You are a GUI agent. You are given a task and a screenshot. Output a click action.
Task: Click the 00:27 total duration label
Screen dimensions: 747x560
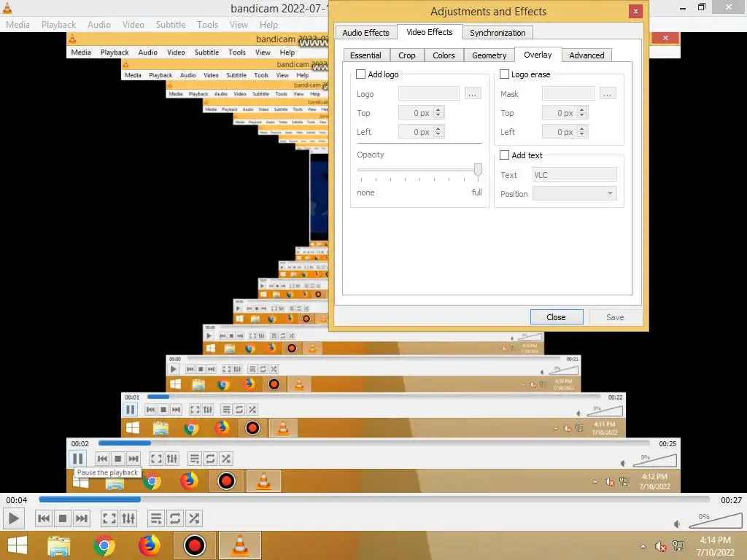[x=731, y=500]
